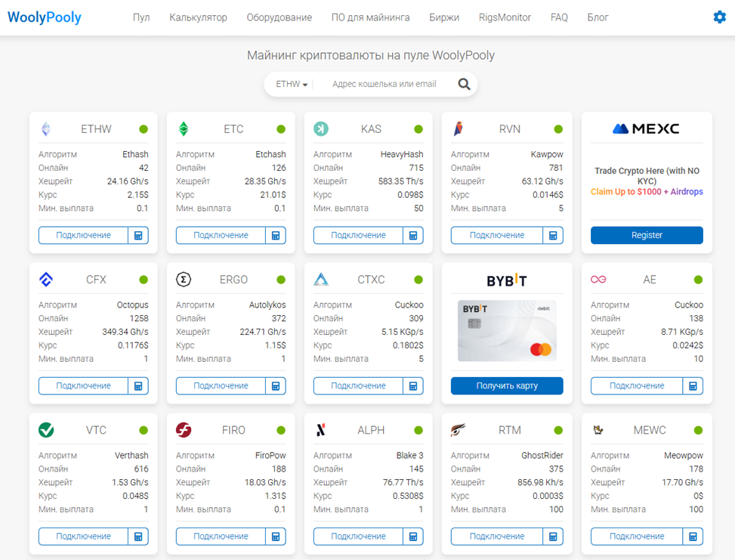Open calculator icon on AE card

(x=693, y=386)
